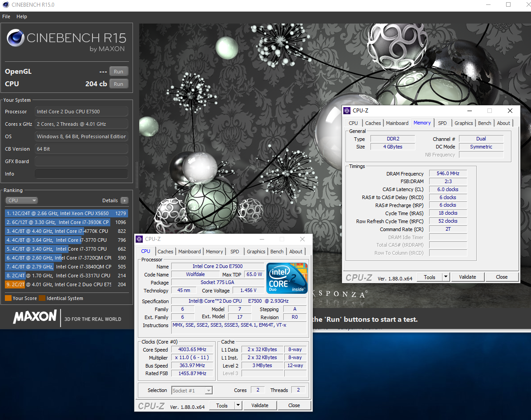Viewport: 531px width, 420px height.
Task: Open Tools dropdown arrow in lower CPU-Z window
Action: (x=238, y=405)
